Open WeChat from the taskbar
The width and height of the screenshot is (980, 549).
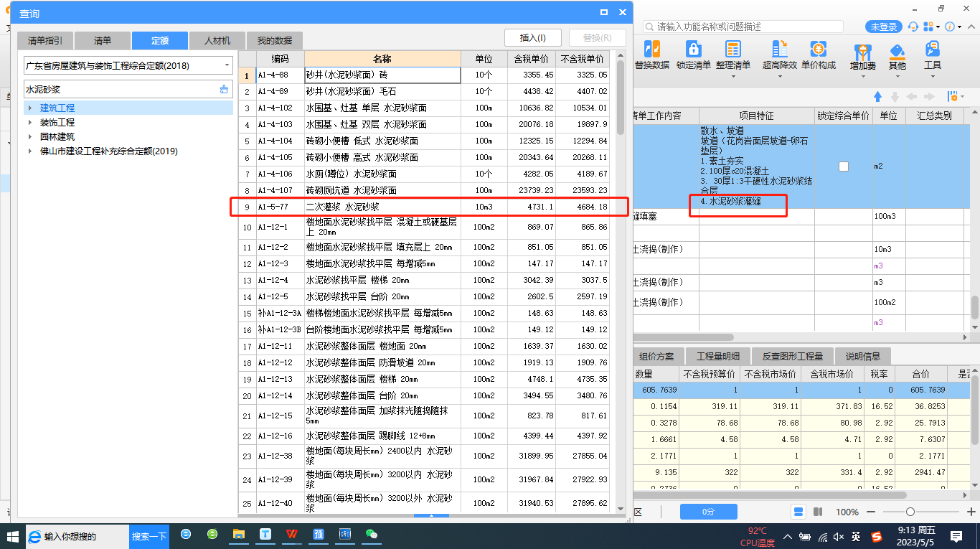[372, 535]
